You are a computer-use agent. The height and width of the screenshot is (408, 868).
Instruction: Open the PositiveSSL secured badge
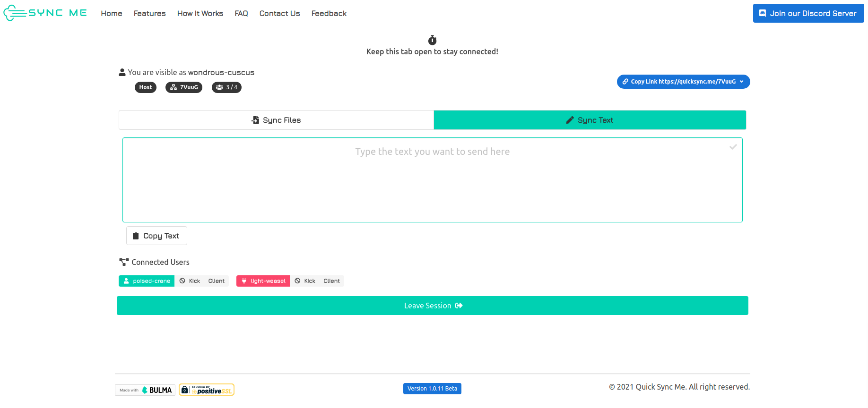click(x=207, y=390)
